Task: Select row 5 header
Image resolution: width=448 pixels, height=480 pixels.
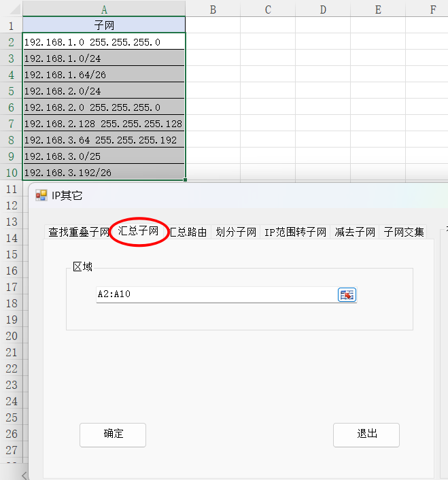Action: pyautogui.click(x=12, y=90)
